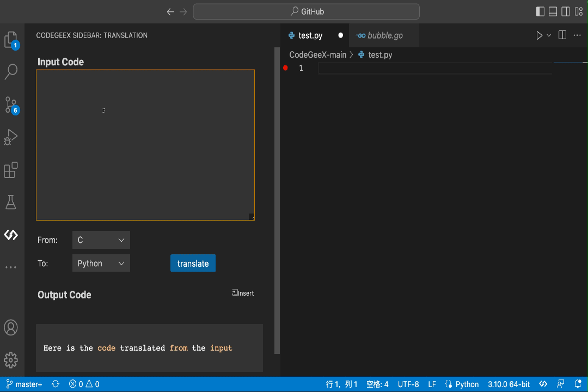588x392 pixels.
Task: Toggle the breakpoint on line 1
Action: 285,68
